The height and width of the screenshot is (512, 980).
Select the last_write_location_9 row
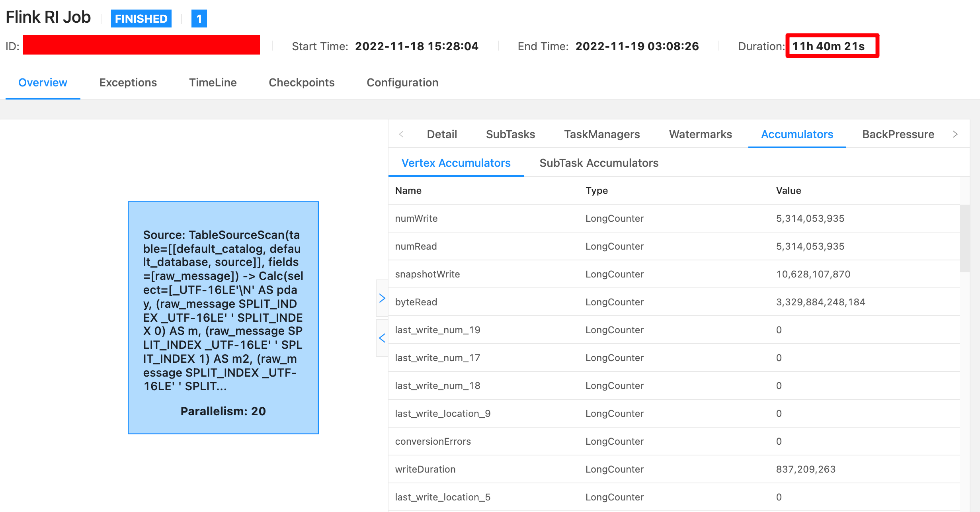(674, 413)
